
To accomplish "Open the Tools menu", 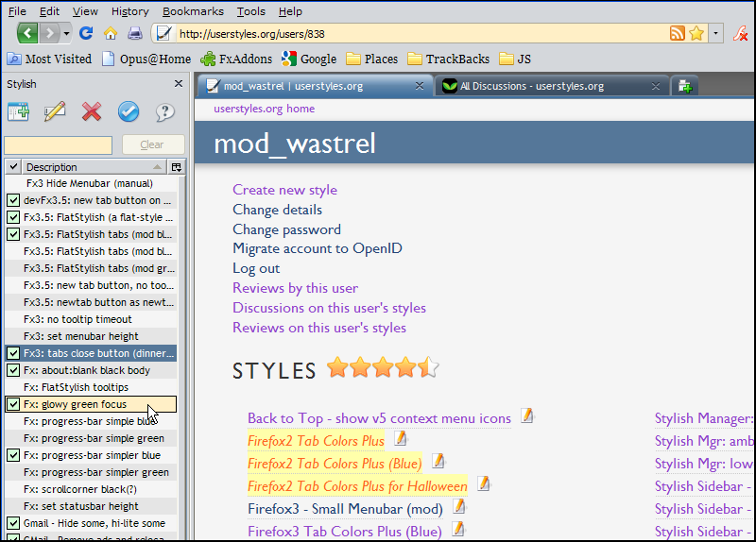I will (x=250, y=11).
